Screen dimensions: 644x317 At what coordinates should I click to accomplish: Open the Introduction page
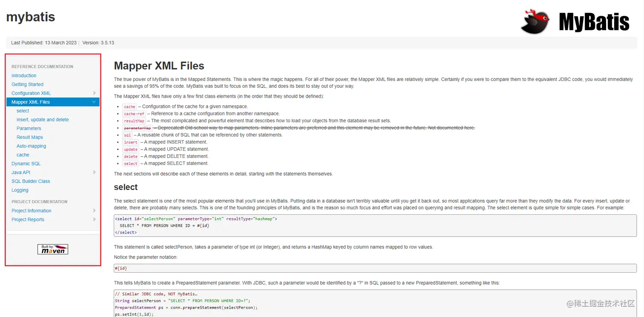[24, 76]
